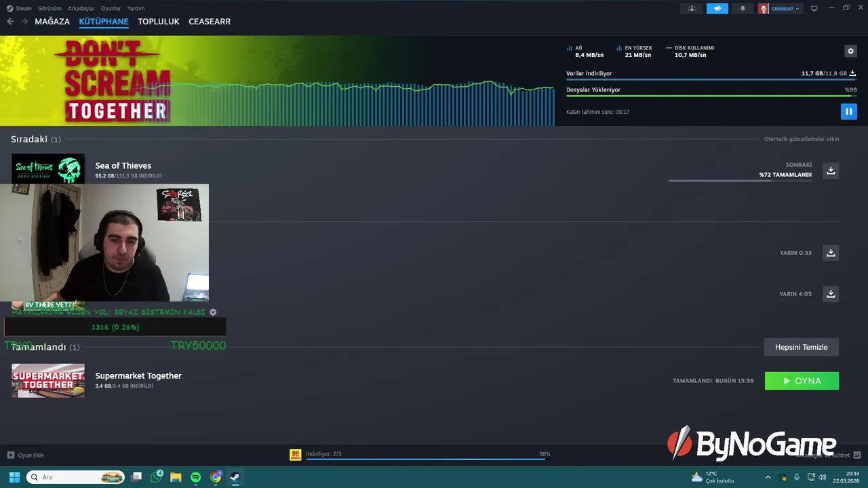The image size is (868, 488).
Task: Switch to Big Picture mode icon
Action: click(814, 8)
